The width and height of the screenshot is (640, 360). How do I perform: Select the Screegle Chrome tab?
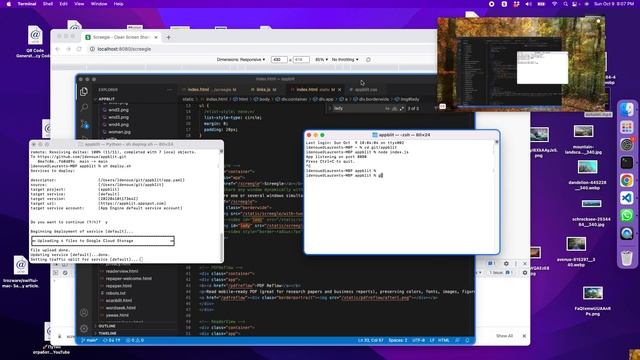click(121, 37)
